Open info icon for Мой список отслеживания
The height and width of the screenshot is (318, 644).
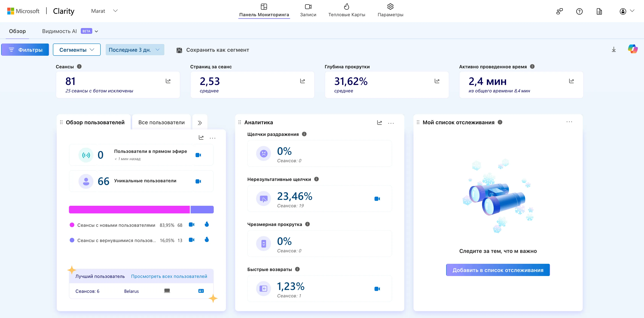pos(500,122)
